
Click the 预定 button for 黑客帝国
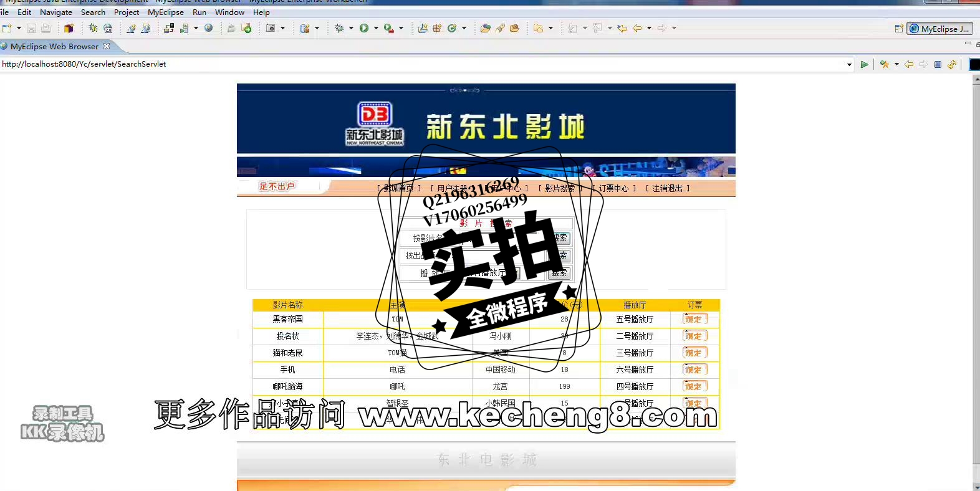tap(694, 319)
